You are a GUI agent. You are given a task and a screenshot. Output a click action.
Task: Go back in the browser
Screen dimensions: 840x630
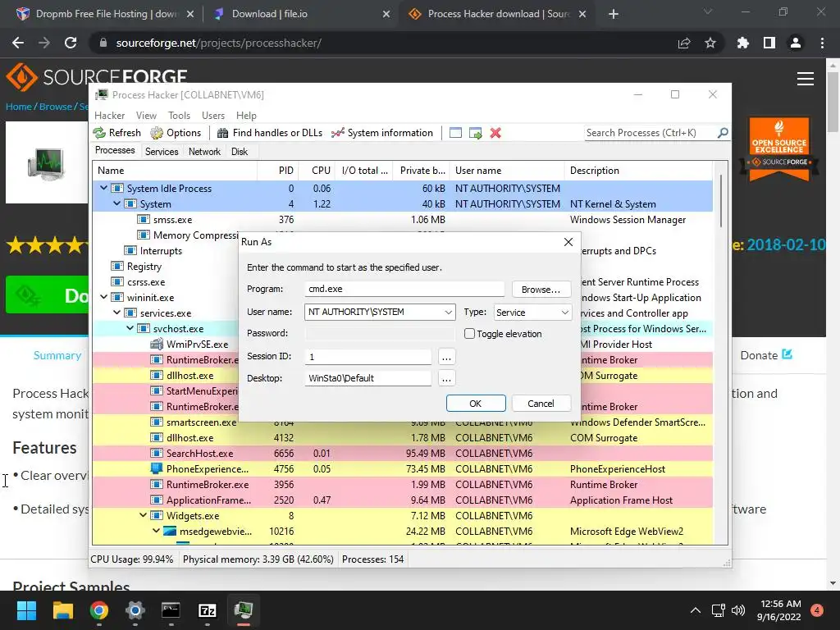coord(18,43)
